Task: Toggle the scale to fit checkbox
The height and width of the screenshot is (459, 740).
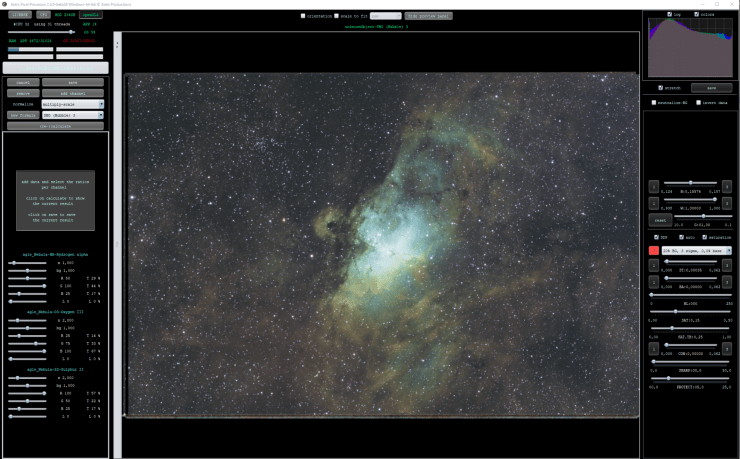Action: pos(336,16)
